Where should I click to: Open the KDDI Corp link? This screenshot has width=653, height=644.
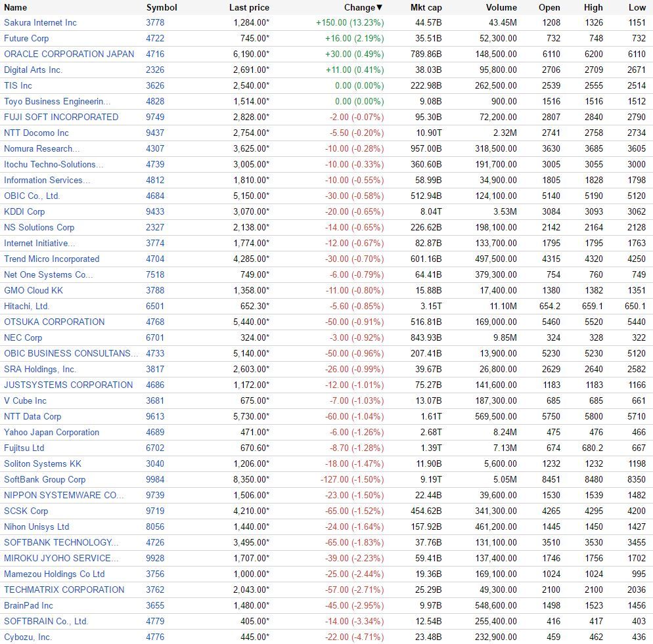pos(24,211)
